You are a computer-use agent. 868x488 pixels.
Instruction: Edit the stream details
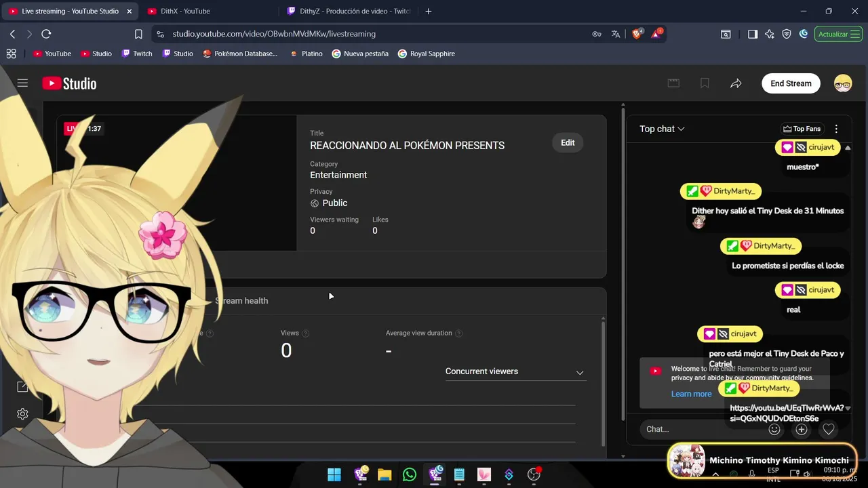point(568,142)
